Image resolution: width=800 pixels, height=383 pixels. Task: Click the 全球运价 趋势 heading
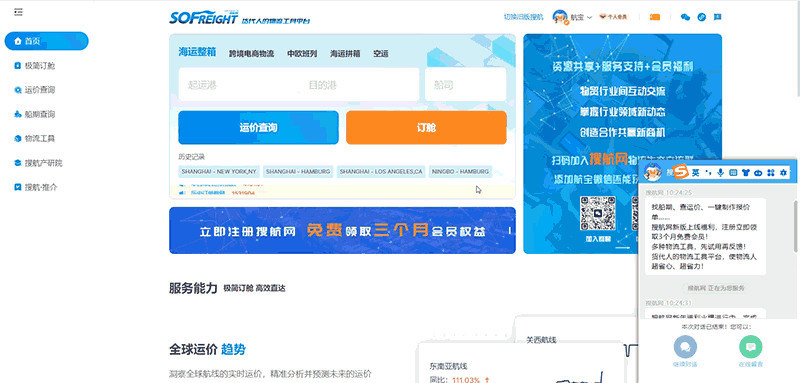[207, 349]
